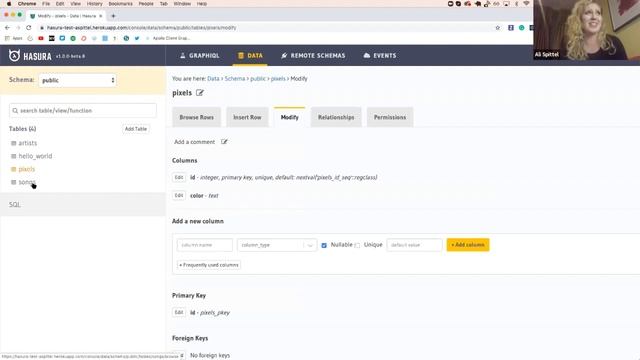Click the search table/view/function field
The height and width of the screenshot is (360, 640).
[83, 111]
